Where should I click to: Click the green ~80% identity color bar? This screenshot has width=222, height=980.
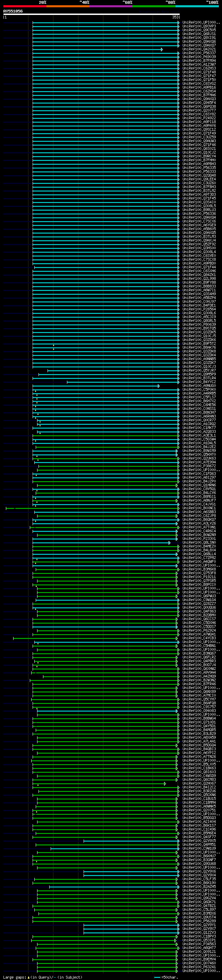[154, 6]
